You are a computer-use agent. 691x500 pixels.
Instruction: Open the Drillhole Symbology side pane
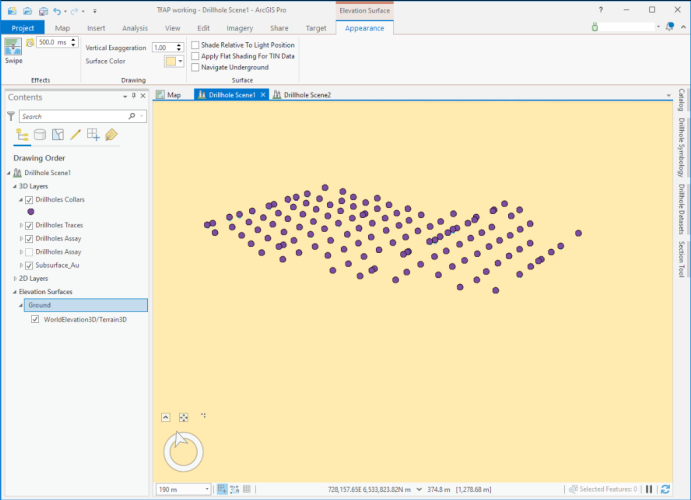[681, 147]
